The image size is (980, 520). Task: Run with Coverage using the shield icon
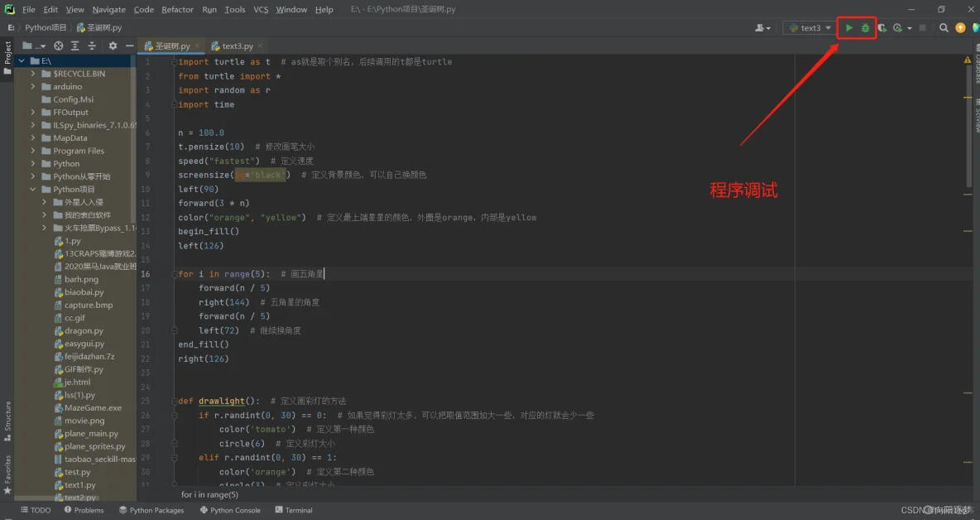coord(882,27)
